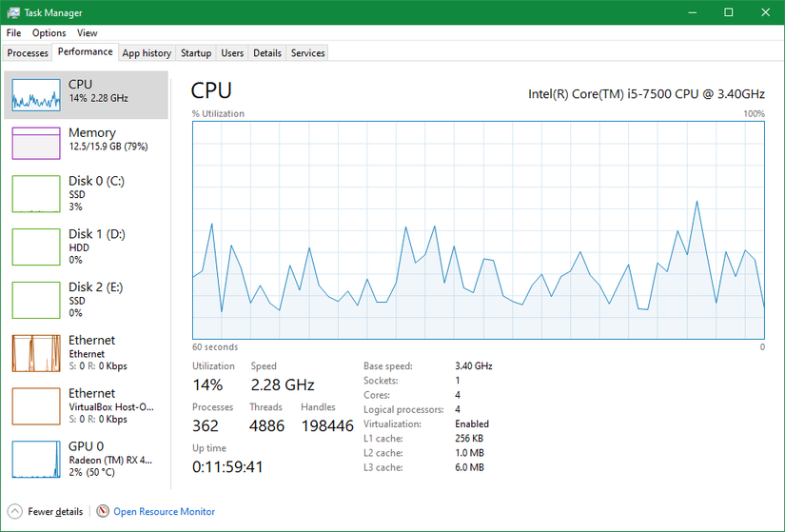Minimize the Task Manager window
Screen dimensions: 785x532
(x=693, y=12)
